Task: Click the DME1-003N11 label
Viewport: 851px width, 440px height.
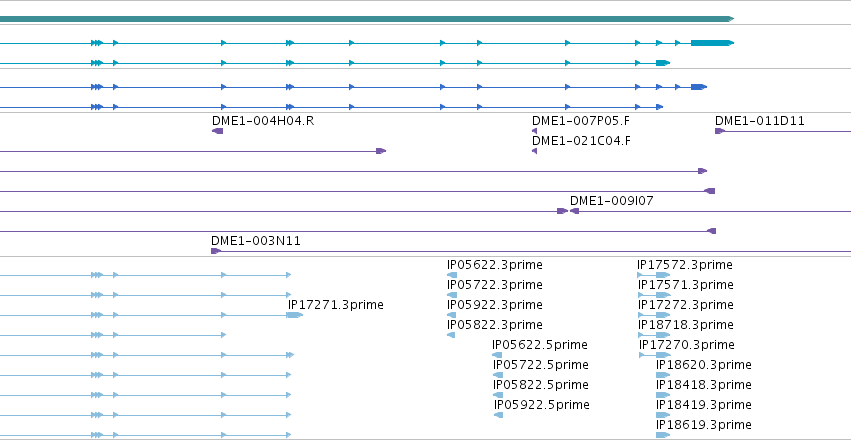Action: tap(256, 241)
